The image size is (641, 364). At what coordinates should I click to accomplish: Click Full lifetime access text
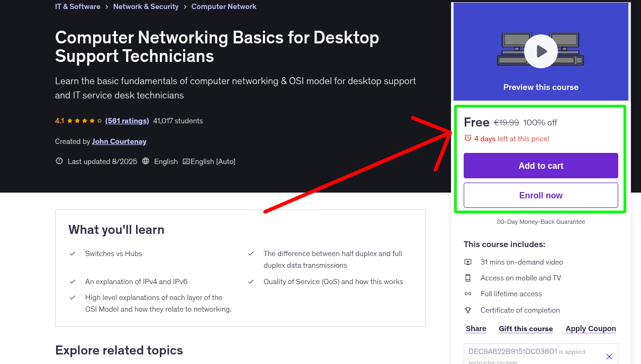511,294
